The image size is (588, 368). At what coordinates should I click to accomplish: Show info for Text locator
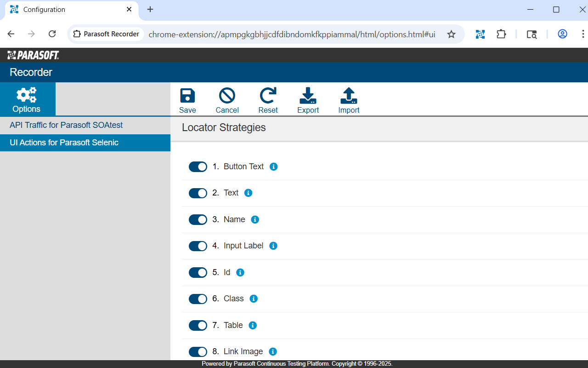tap(249, 193)
